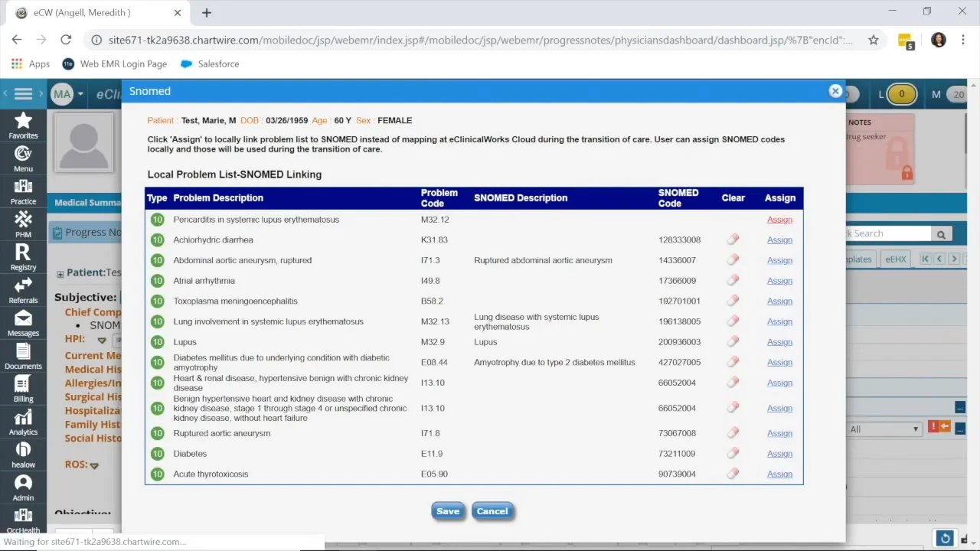980x551 pixels.
Task: Open Favorites in the left sidebar
Action: tap(23, 126)
